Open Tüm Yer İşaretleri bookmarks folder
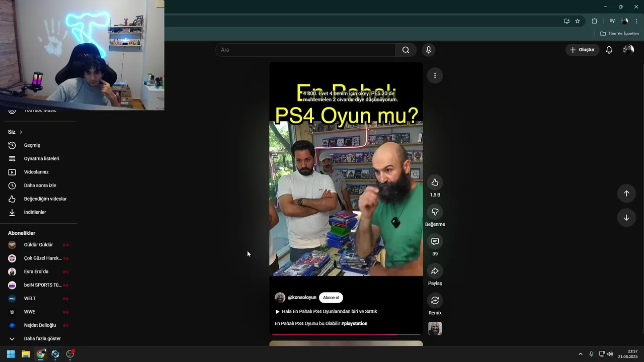644x362 pixels. pyautogui.click(x=620, y=34)
